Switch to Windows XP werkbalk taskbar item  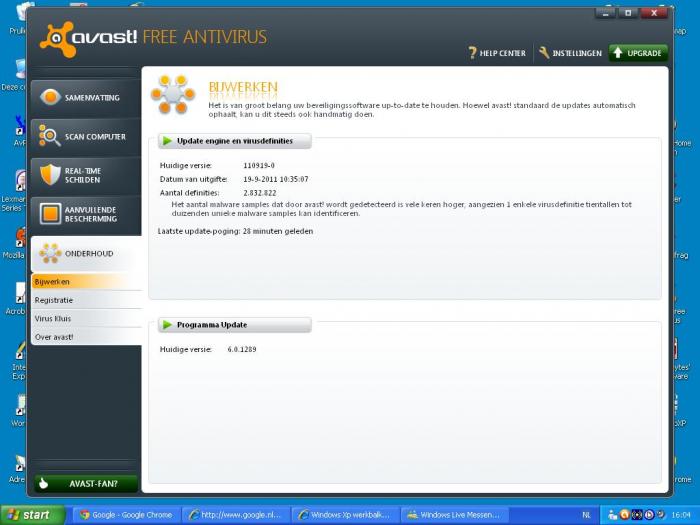click(346, 515)
